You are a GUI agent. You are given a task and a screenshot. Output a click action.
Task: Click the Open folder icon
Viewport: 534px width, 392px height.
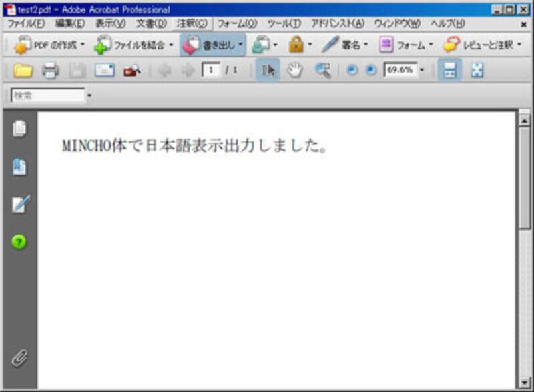23,71
